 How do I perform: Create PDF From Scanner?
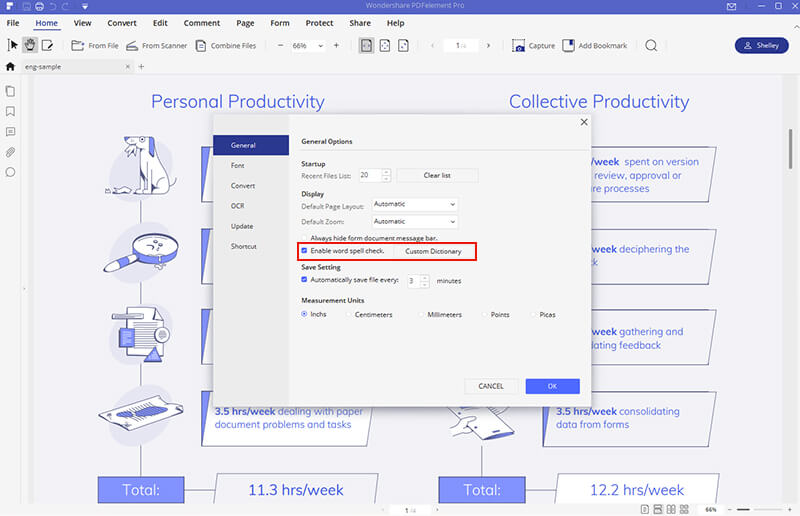pos(156,45)
